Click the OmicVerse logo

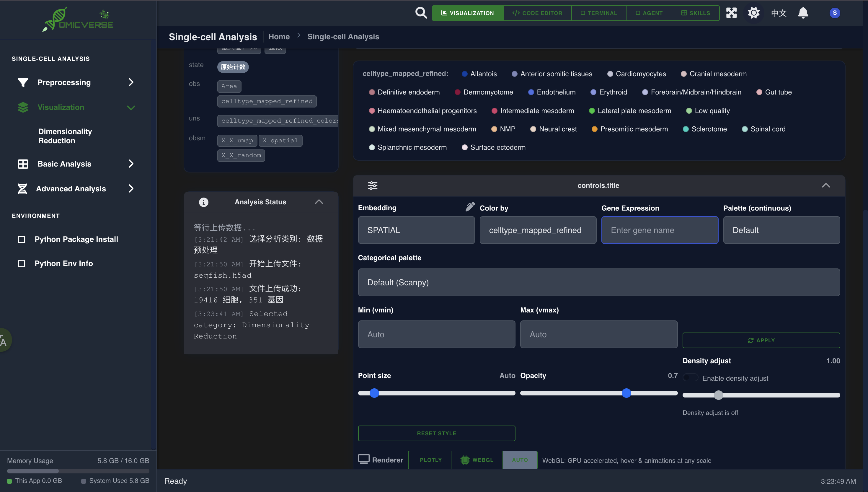point(77,19)
